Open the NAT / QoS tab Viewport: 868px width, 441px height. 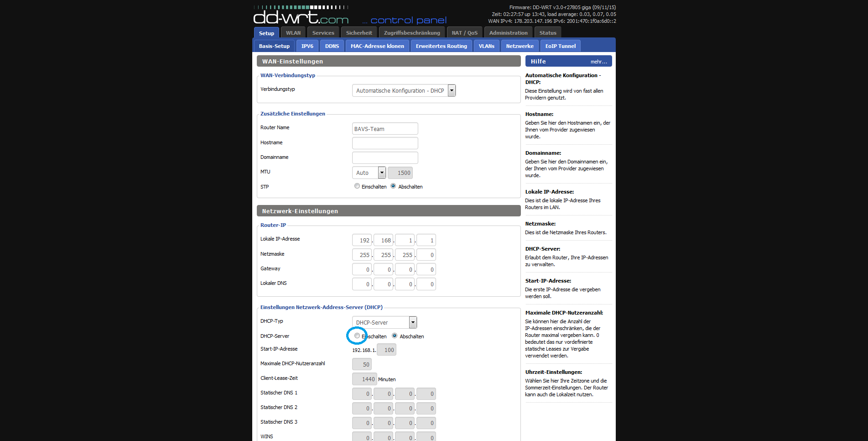pyautogui.click(x=464, y=33)
